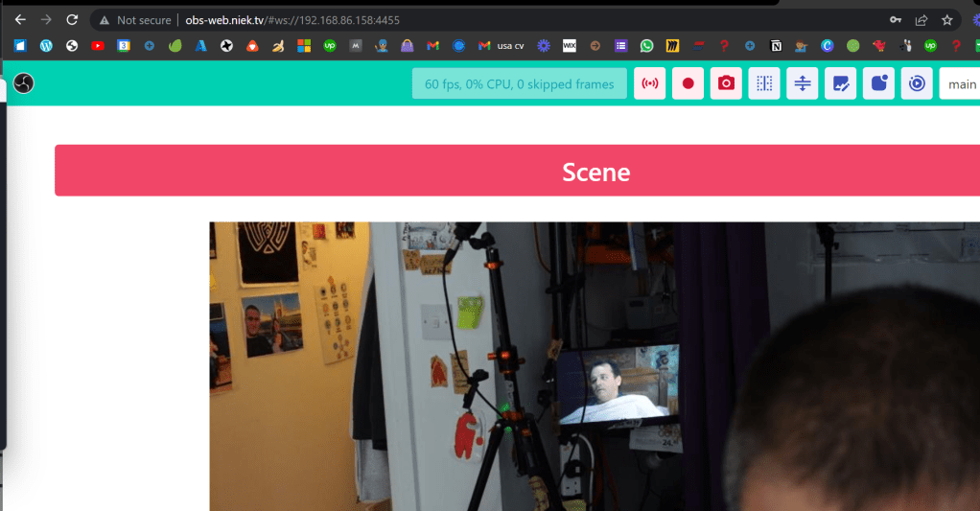Bookmark this page with the star icon
980x511 pixels.
pyautogui.click(x=946, y=20)
